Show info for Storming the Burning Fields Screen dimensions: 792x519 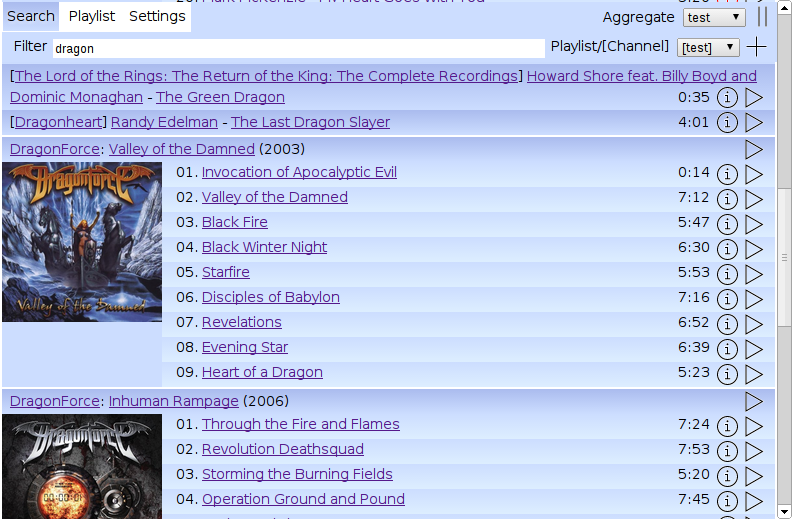coord(727,476)
